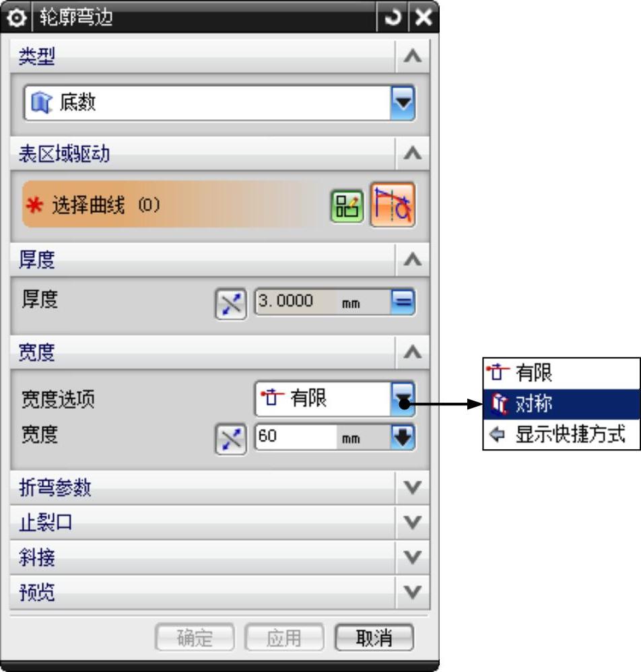641x672 pixels.
Task: Choose 有限 in the popup list
Action: click(x=562, y=373)
